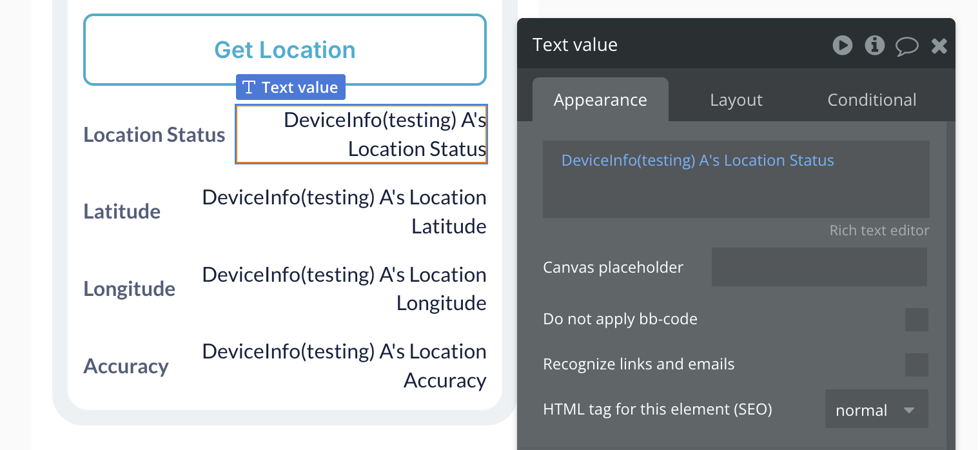
Task: Open the Conditional tab
Action: point(872,100)
